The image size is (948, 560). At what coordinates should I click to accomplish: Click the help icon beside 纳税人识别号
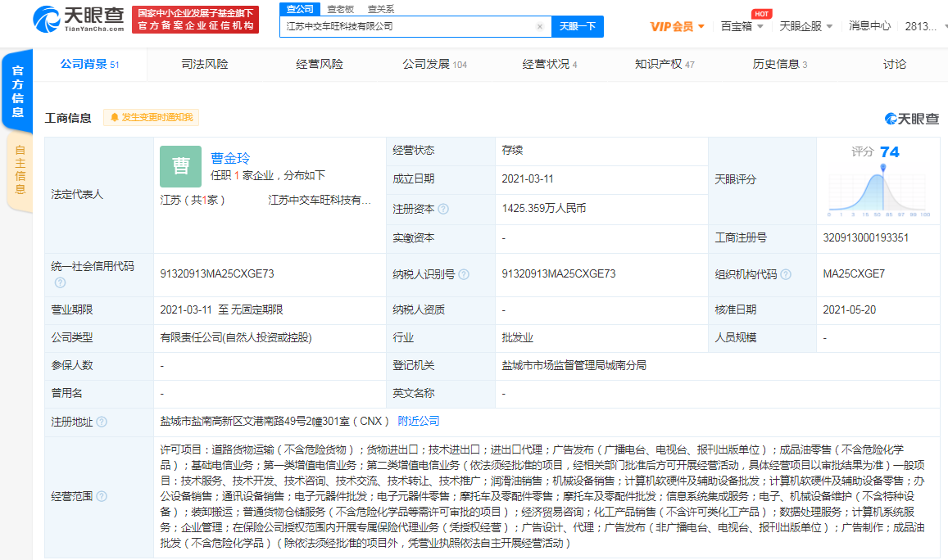[464, 275]
